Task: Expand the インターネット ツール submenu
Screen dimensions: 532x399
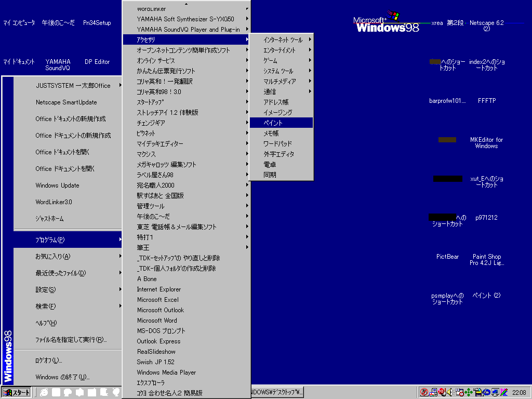Action: 281,39
